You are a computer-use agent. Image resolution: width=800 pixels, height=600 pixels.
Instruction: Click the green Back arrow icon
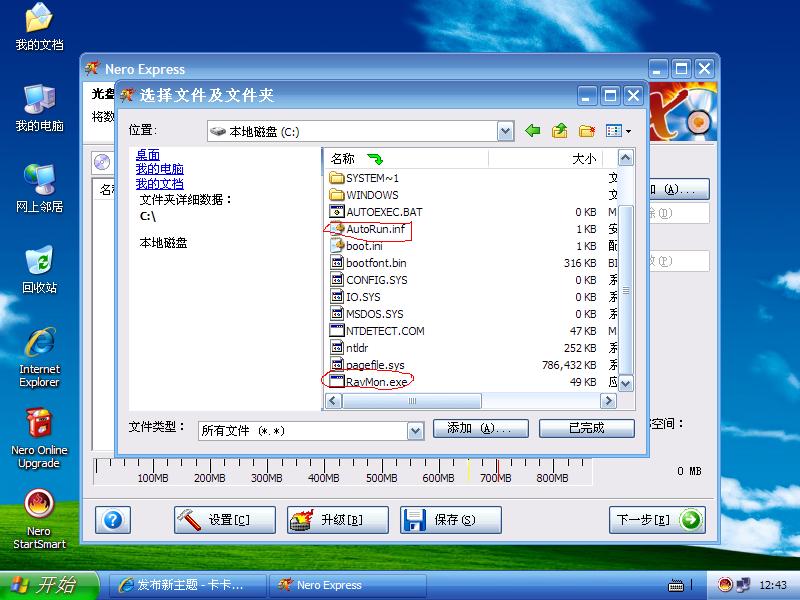coord(533,131)
